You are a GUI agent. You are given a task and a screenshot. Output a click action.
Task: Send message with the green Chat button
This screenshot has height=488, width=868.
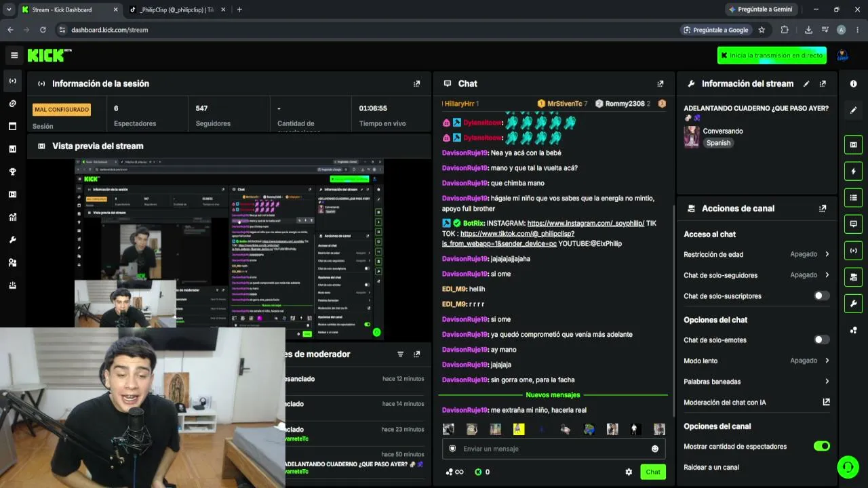(653, 472)
